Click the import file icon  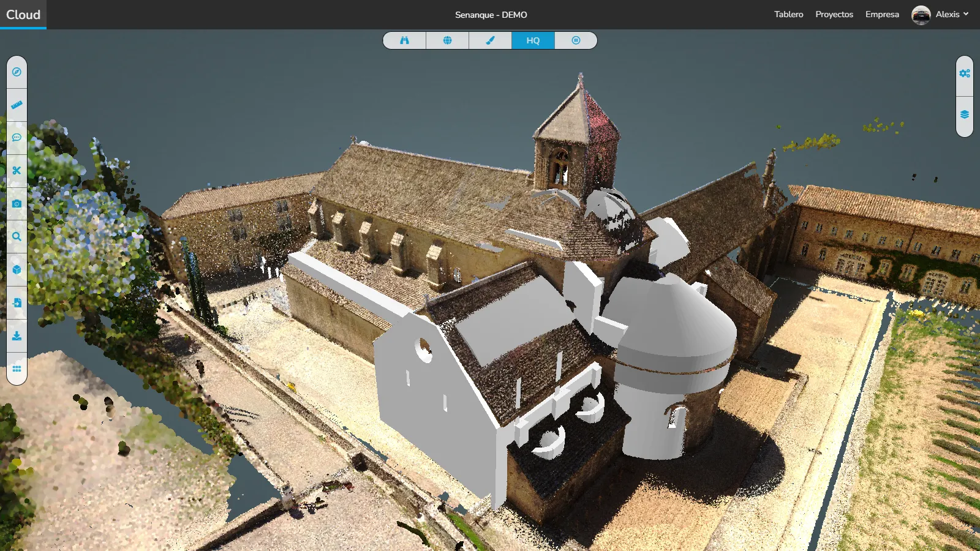pos(17,303)
